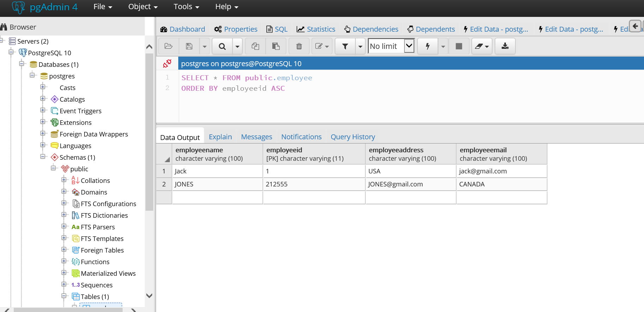Viewport: 644px width, 312px height.
Task: Click the download as CSV icon
Action: pyautogui.click(x=505, y=46)
